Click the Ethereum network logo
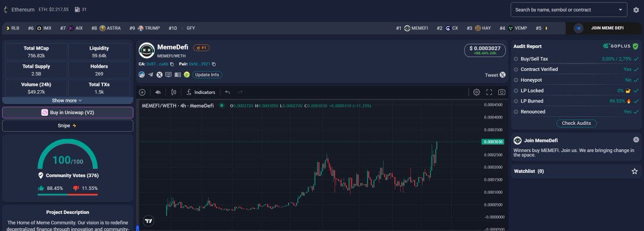 coord(6,10)
